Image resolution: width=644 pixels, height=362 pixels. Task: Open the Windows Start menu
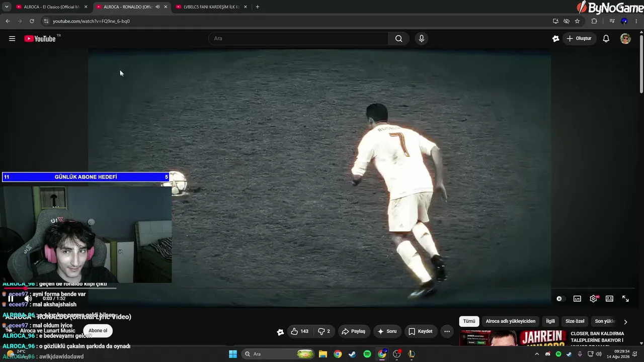tap(233, 354)
